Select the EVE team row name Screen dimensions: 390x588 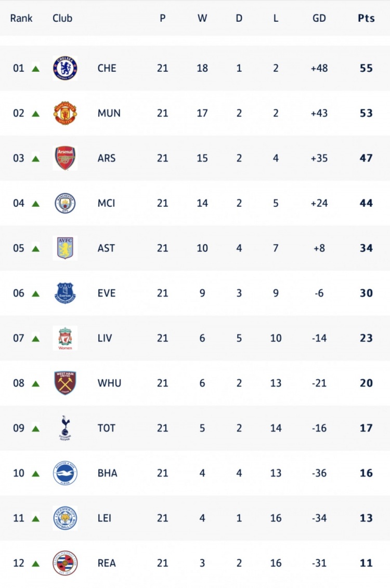pyautogui.click(x=107, y=293)
